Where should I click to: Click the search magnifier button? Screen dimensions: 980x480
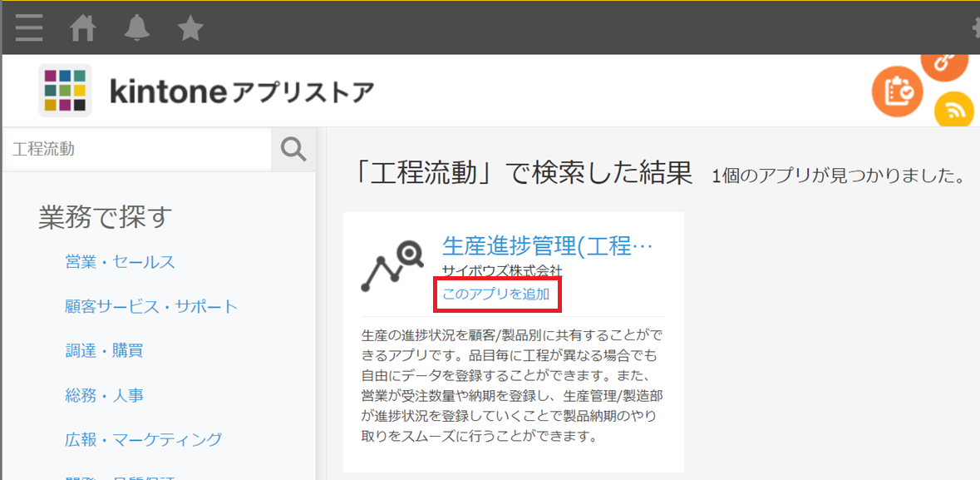(x=293, y=149)
